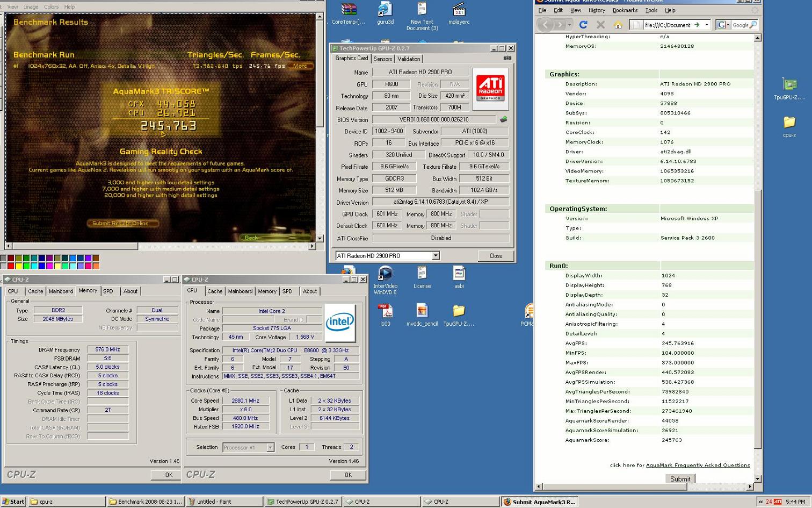Click the Submit button on the AquaMark page
Screen dimensions: 812x508
tap(680, 479)
